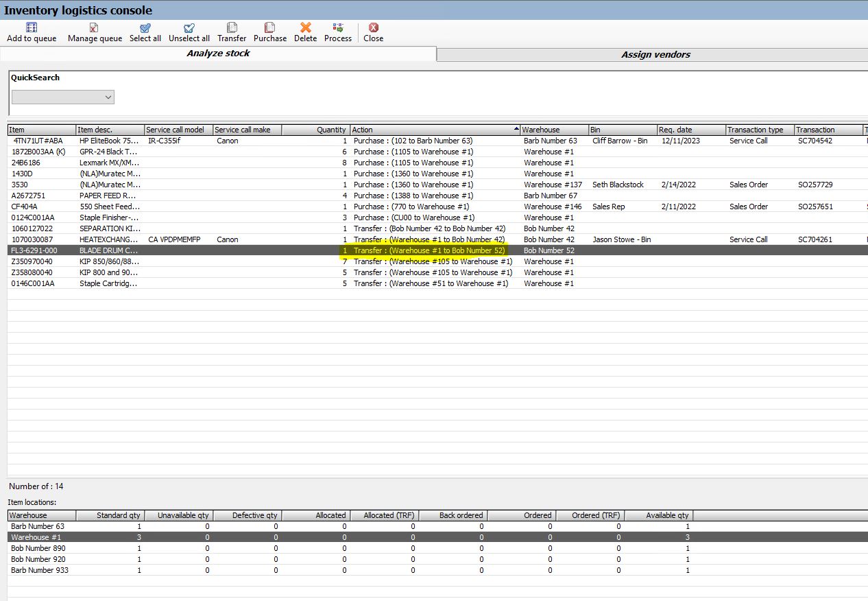Viewport: 868px width, 601px height.
Task: Click the Transaction type column header
Action: [x=760, y=130]
